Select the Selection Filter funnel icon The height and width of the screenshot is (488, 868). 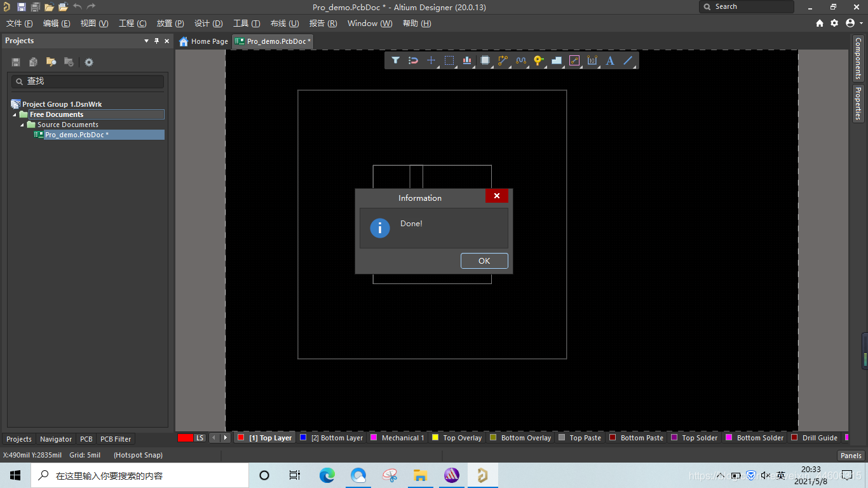395,60
